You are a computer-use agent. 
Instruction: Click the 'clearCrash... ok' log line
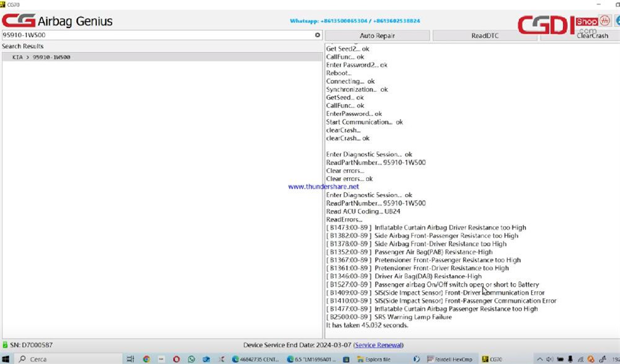(348, 138)
